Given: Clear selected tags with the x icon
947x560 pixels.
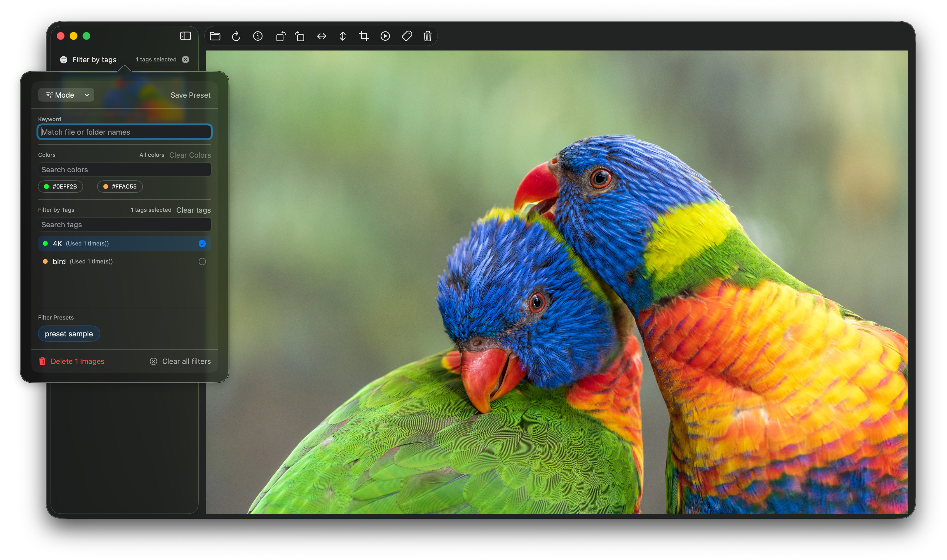Looking at the screenshot, I should (185, 60).
